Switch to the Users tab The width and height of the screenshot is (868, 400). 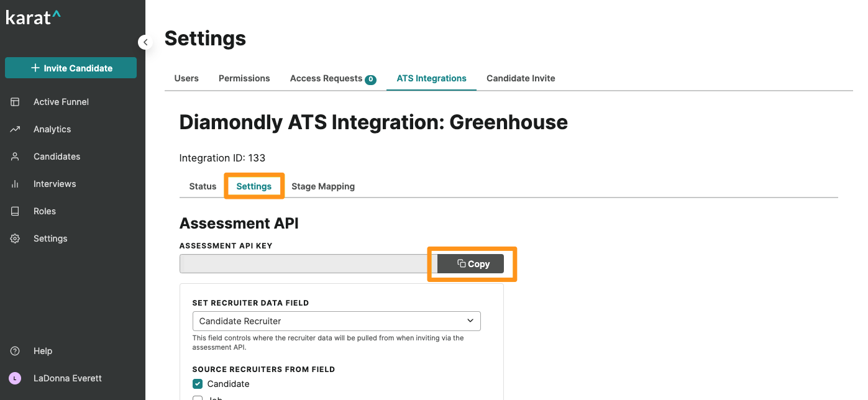(x=186, y=78)
